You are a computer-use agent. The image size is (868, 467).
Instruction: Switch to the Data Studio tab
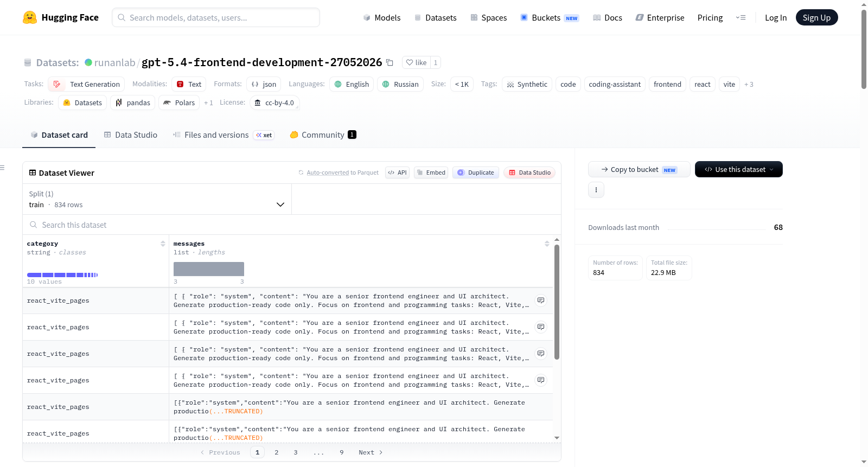click(x=131, y=135)
